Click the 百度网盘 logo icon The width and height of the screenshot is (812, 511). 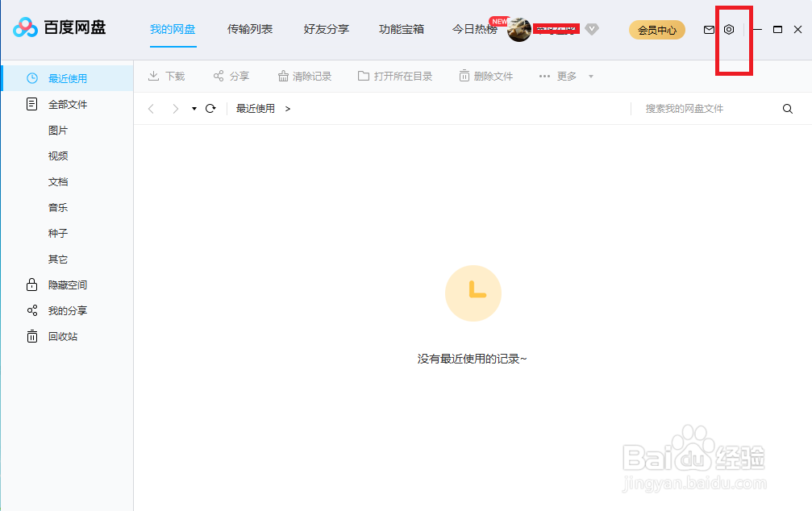coord(25,27)
